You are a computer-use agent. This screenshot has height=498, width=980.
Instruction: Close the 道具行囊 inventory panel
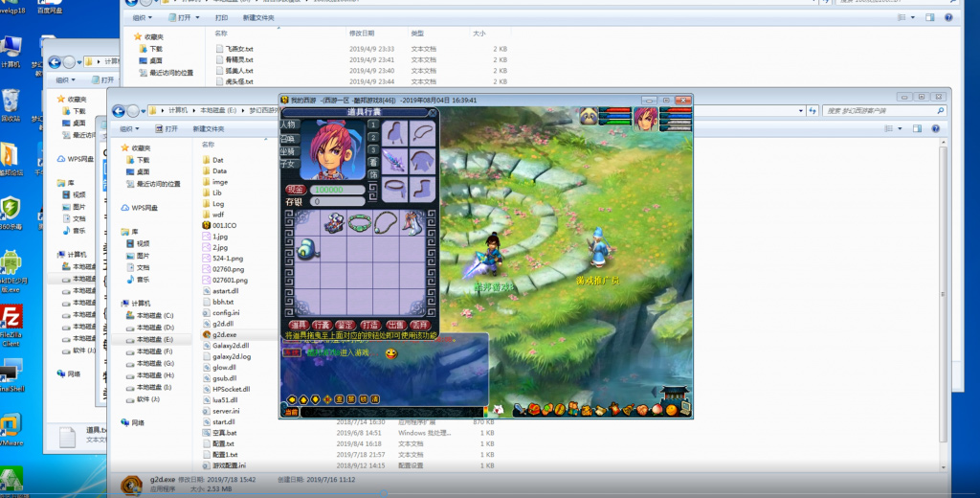pos(432,113)
